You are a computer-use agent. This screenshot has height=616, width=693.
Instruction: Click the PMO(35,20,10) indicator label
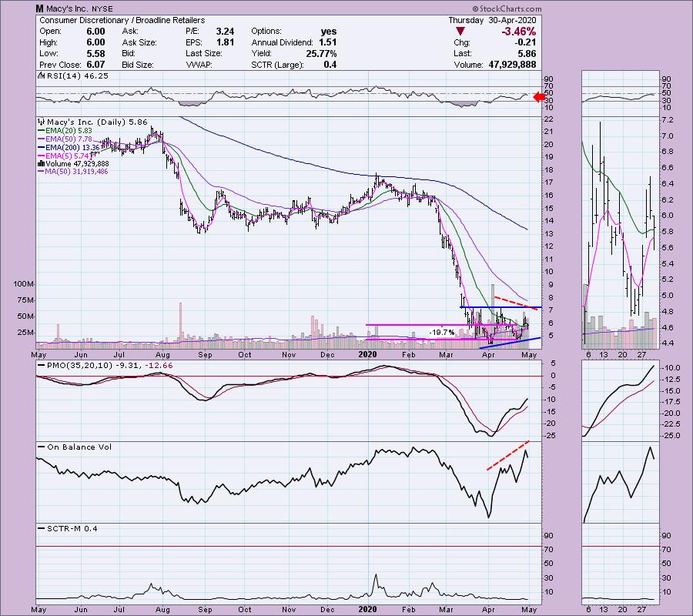105,366
